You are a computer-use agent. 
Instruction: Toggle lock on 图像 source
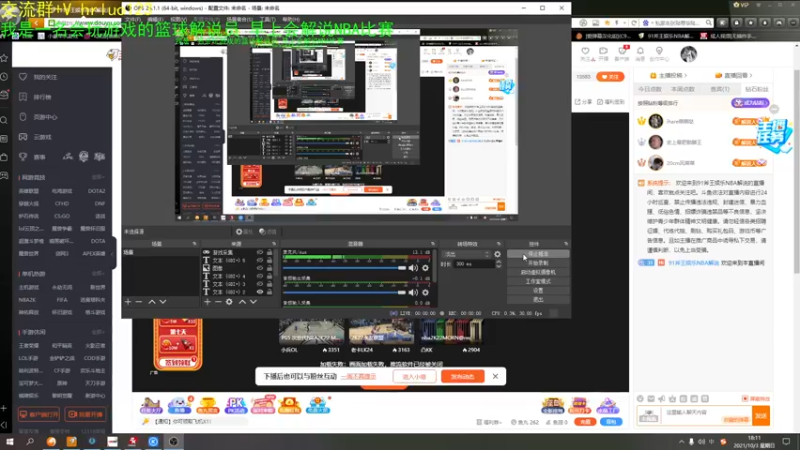[x=269, y=268]
